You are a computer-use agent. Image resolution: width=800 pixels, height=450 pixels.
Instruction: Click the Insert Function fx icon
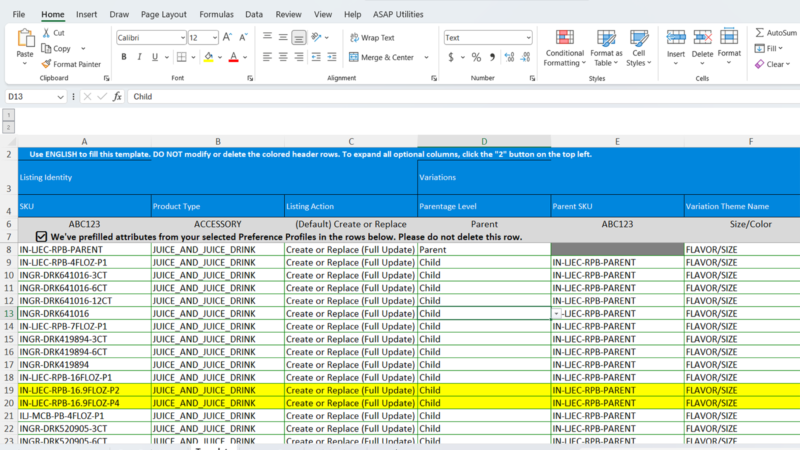117,97
